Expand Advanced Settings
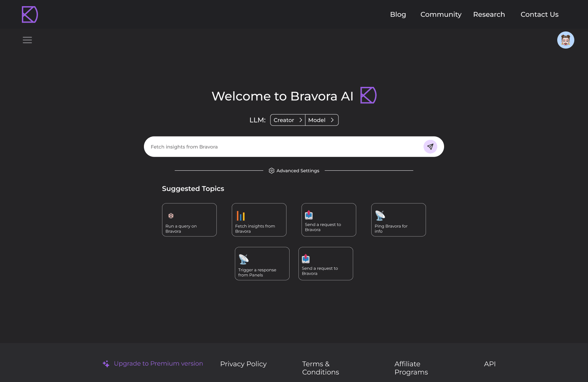The image size is (588, 382). (294, 171)
